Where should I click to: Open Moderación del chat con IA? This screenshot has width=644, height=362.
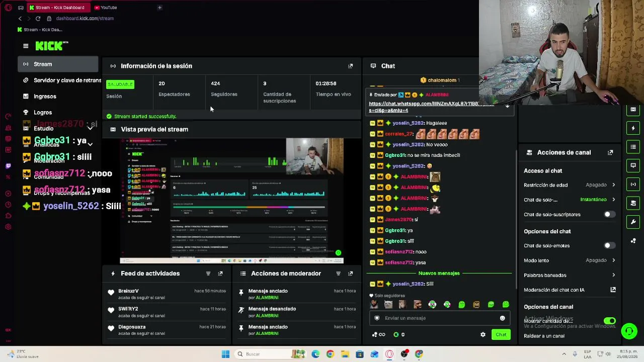click(570, 290)
